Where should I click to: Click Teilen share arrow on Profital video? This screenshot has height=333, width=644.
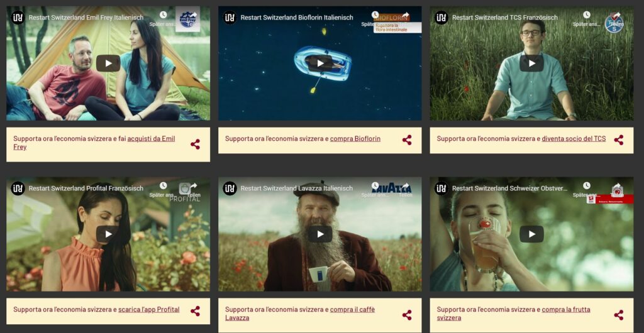click(194, 186)
